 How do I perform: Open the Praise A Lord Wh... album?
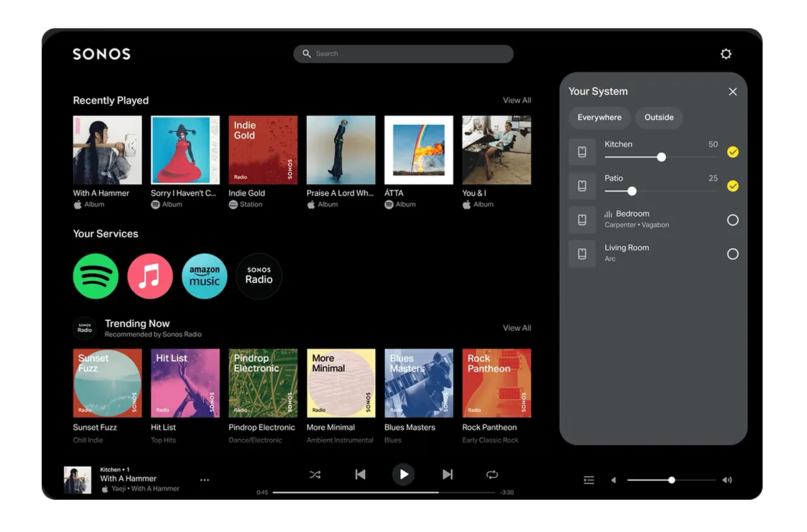pos(341,150)
